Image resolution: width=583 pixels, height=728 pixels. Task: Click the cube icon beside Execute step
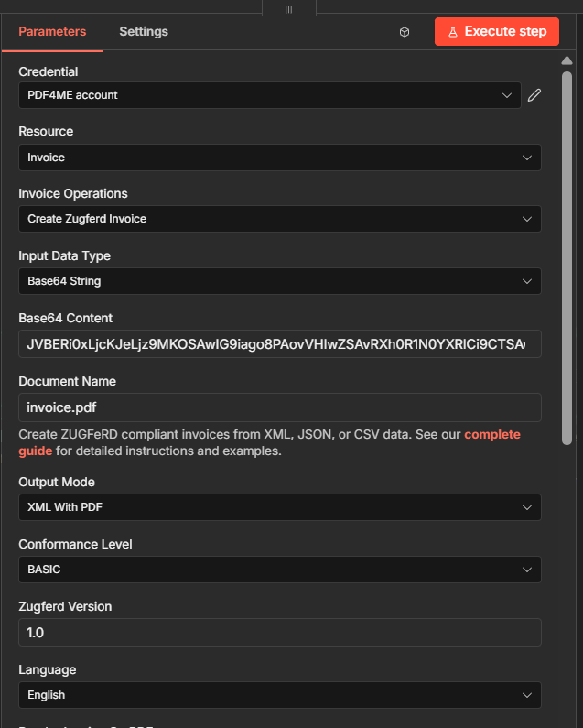405,32
